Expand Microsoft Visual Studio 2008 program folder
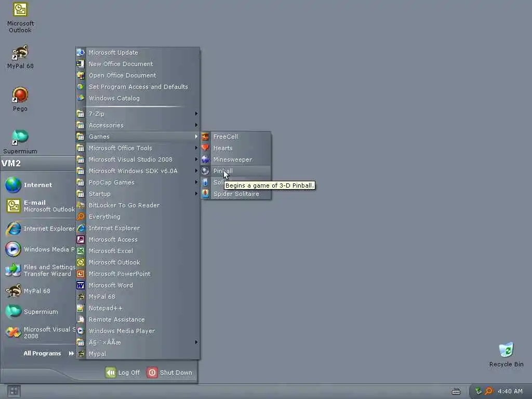Screen dimensions: 532x399 click(x=138, y=159)
